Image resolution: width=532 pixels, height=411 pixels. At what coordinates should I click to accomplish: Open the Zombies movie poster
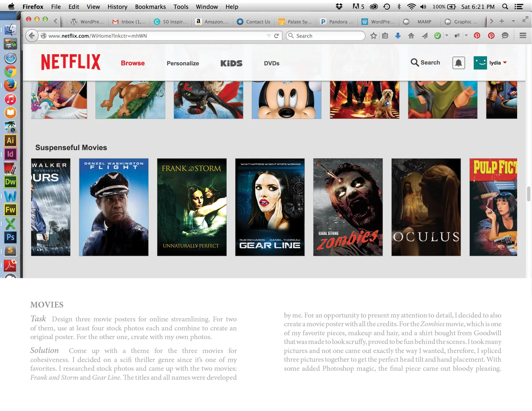pyautogui.click(x=348, y=207)
